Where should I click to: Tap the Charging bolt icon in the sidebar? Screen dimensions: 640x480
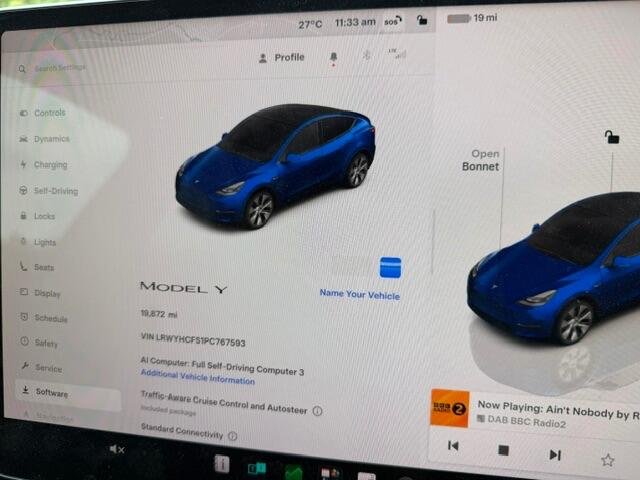point(23,164)
